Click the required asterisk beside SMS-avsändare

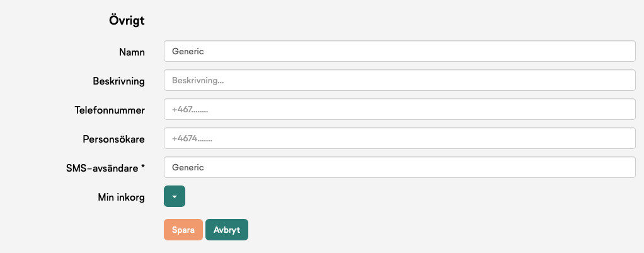(x=142, y=167)
